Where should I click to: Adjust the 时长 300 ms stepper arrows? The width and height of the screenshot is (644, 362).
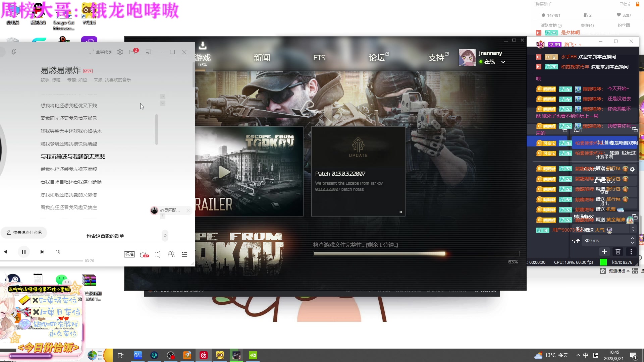click(632, 241)
